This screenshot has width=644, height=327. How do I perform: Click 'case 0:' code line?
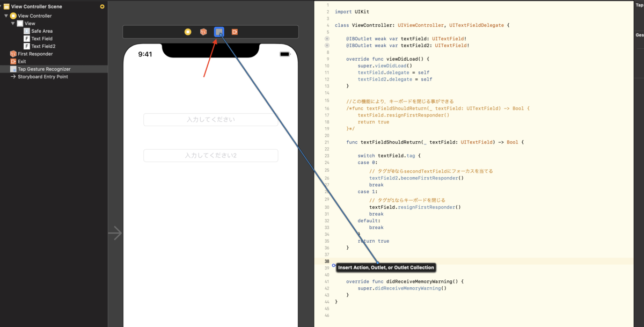tap(368, 162)
